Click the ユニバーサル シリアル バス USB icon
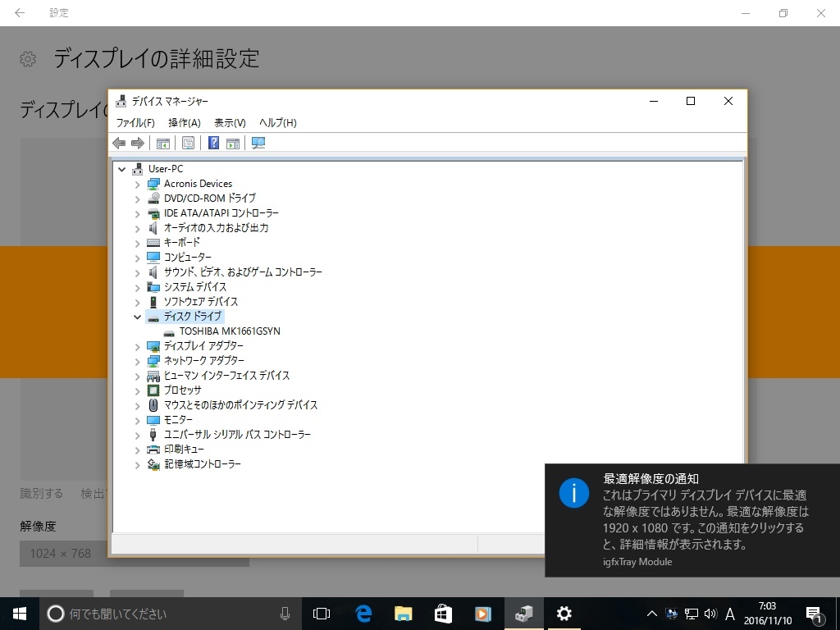The width and height of the screenshot is (840, 630). coord(153,435)
